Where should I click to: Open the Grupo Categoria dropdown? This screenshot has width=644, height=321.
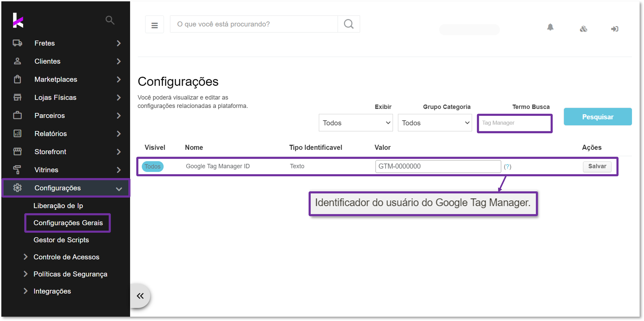point(435,123)
